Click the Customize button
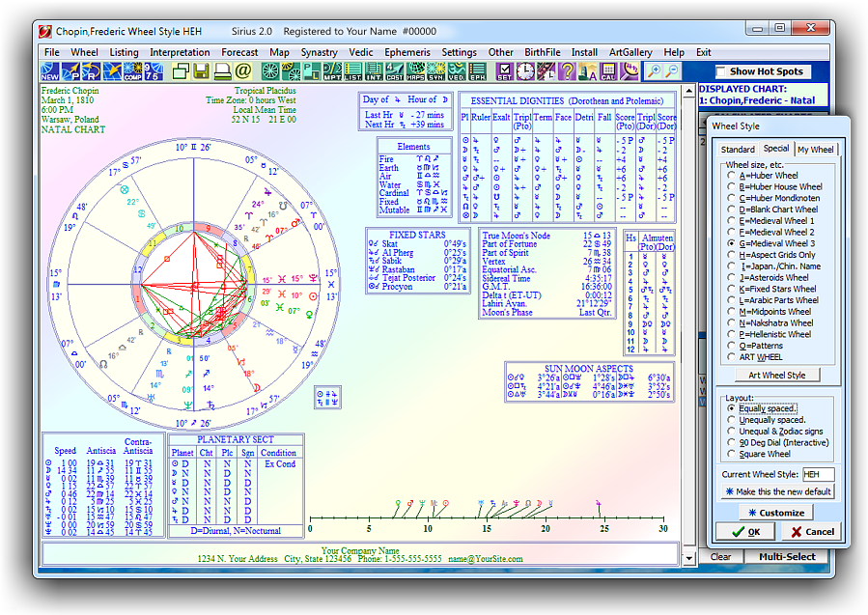 (776, 513)
